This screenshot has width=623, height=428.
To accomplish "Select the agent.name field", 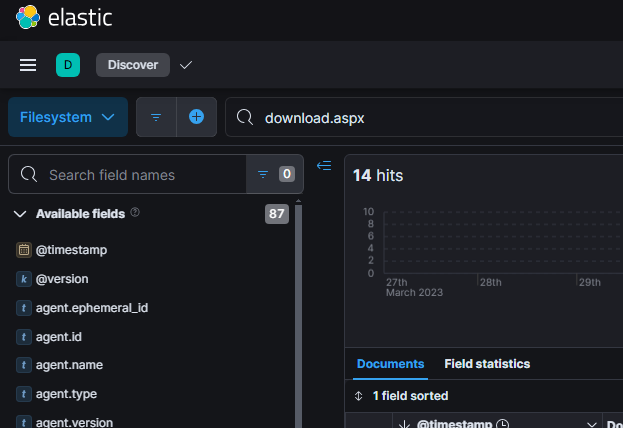I will (x=70, y=365).
